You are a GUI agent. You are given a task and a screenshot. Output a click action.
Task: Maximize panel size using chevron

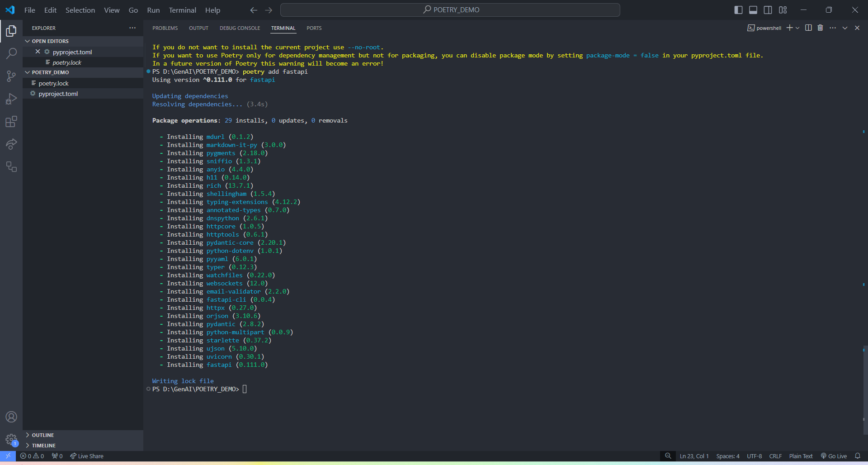click(845, 28)
